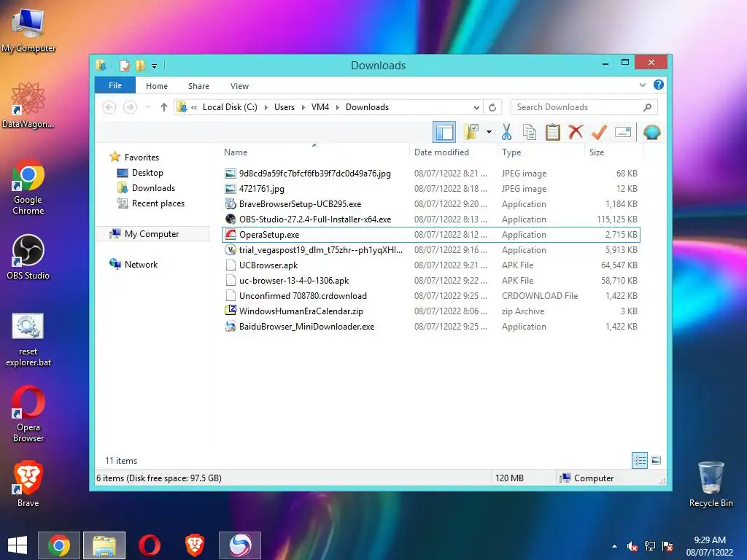The image size is (747, 560).
Task: Open Opera from the taskbar
Action: point(149,545)
